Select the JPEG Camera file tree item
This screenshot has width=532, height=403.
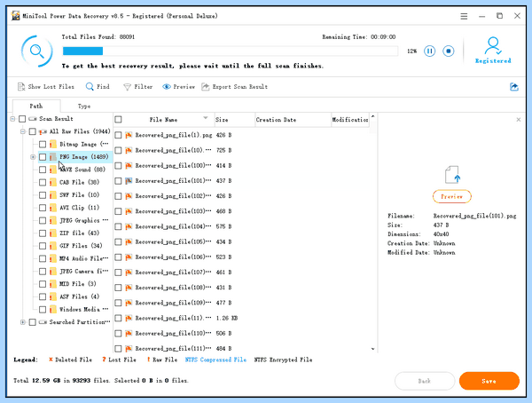point(84,271)
